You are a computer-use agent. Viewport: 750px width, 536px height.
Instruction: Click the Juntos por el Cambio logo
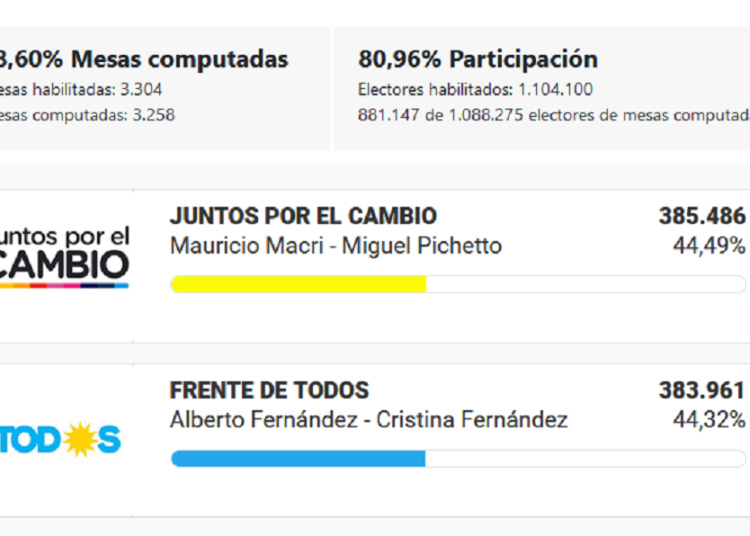point(64,253)
